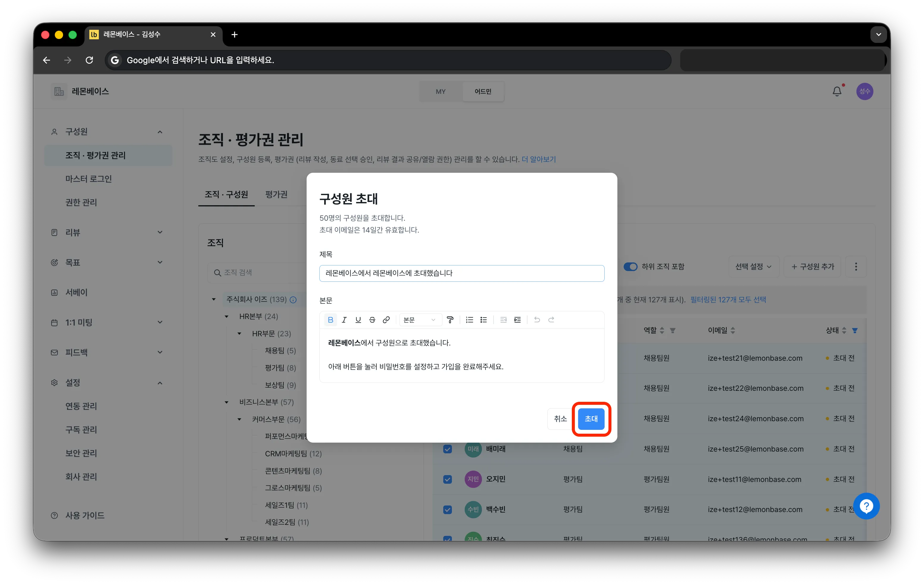The image size is (924, 585).
Task: Insert a link using the link icon
Action: coord(386,320)
